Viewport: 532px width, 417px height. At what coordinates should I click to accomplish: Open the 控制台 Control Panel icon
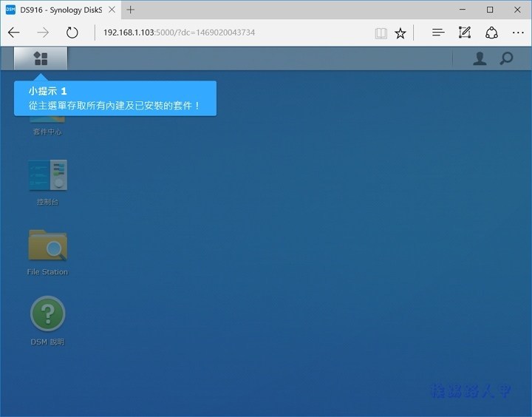48,175
